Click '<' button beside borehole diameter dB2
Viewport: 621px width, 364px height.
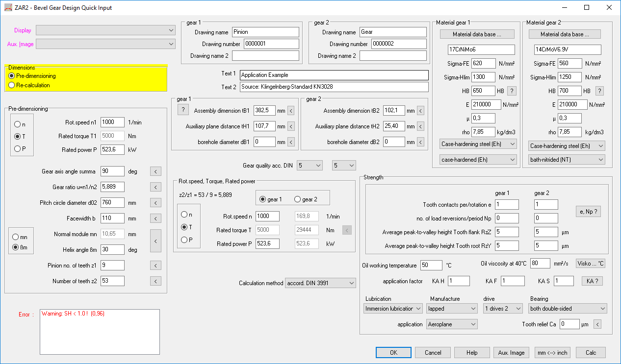(420, 142)
